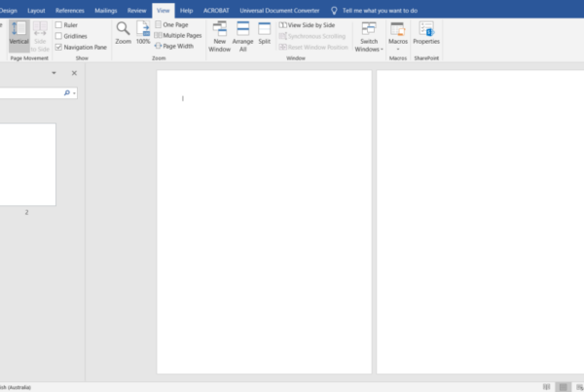This screenshot has height=392, width=584.
Task: Click Tell me what you want to do
Action: pyautogui.click(x=380, y=11)
